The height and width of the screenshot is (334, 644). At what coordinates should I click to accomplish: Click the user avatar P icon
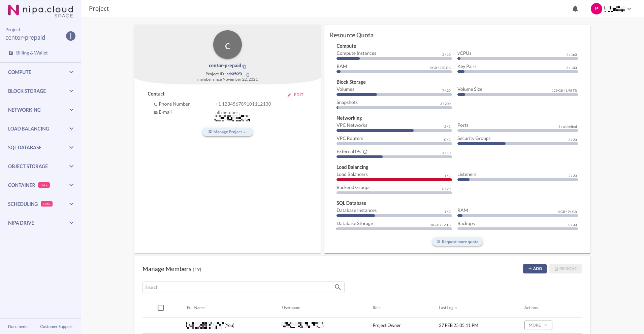coord(596,9)
